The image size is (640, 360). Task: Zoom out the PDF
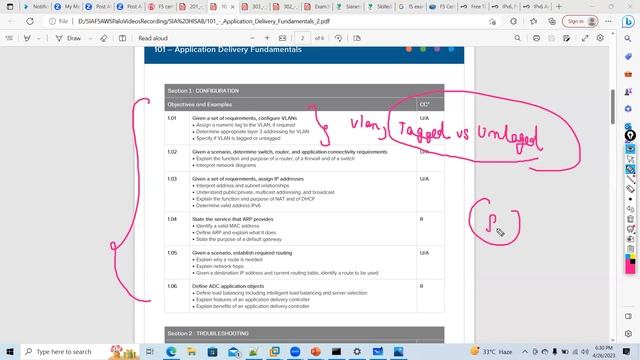click(x=252, y=38)
